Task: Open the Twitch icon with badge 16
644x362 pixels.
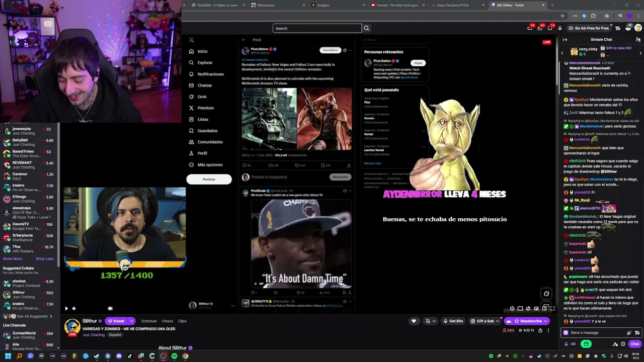Action: [530, 28]
